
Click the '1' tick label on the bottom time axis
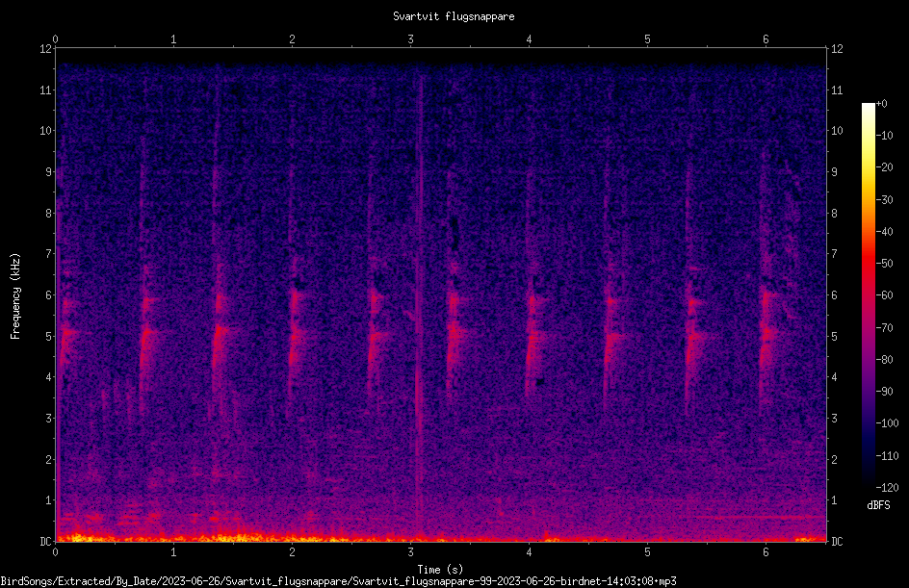tap(173, 552)
